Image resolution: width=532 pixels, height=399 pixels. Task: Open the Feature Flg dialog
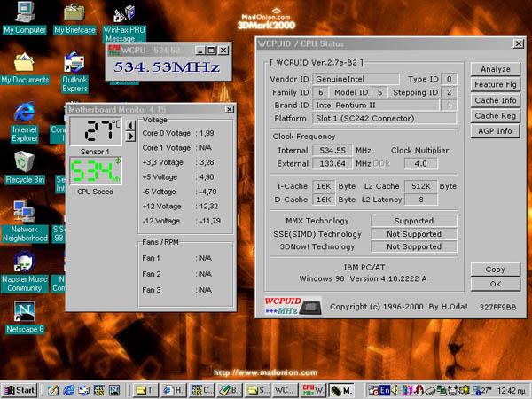(x=496, y=84)
